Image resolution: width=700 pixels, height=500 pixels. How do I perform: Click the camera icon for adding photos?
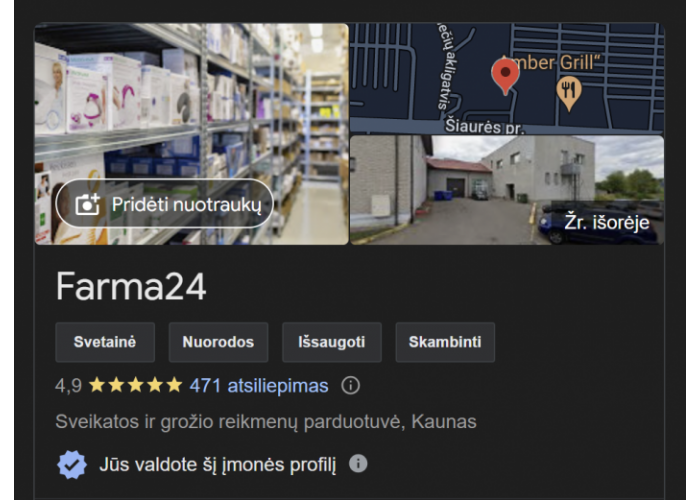point(87,204)
